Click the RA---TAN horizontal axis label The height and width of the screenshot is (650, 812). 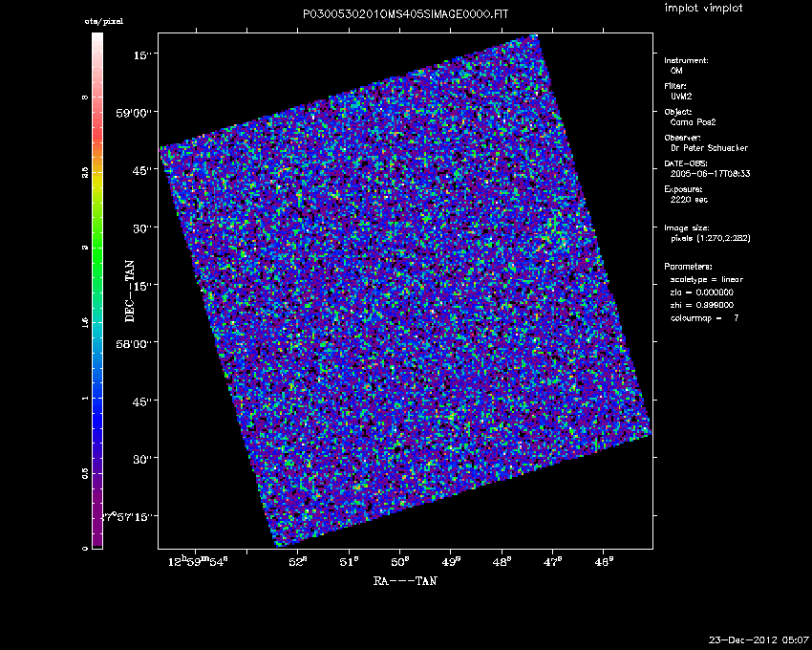405,580
